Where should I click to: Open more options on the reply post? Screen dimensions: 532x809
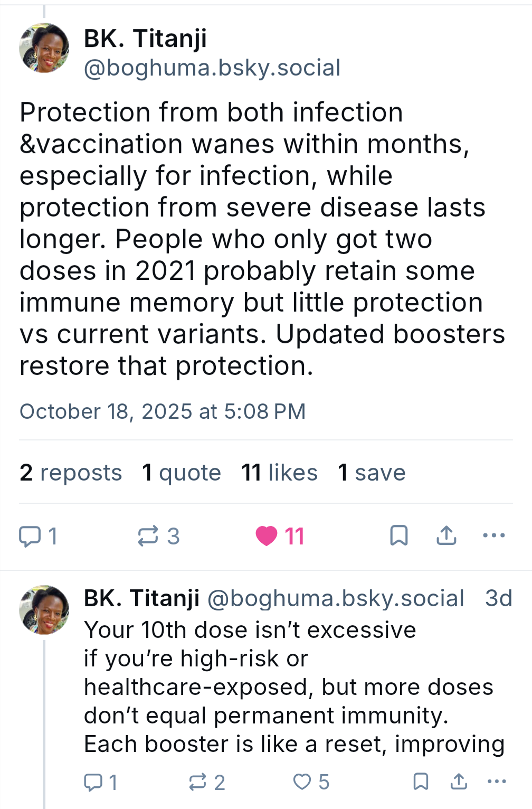[x=497, y=782]
